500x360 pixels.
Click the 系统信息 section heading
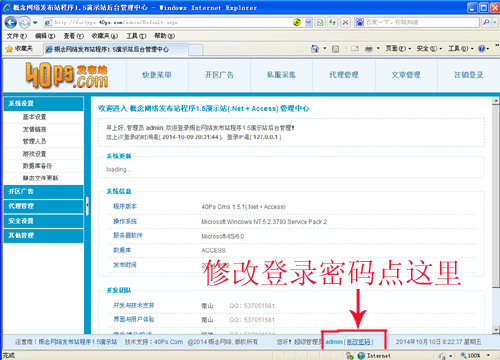119,191
